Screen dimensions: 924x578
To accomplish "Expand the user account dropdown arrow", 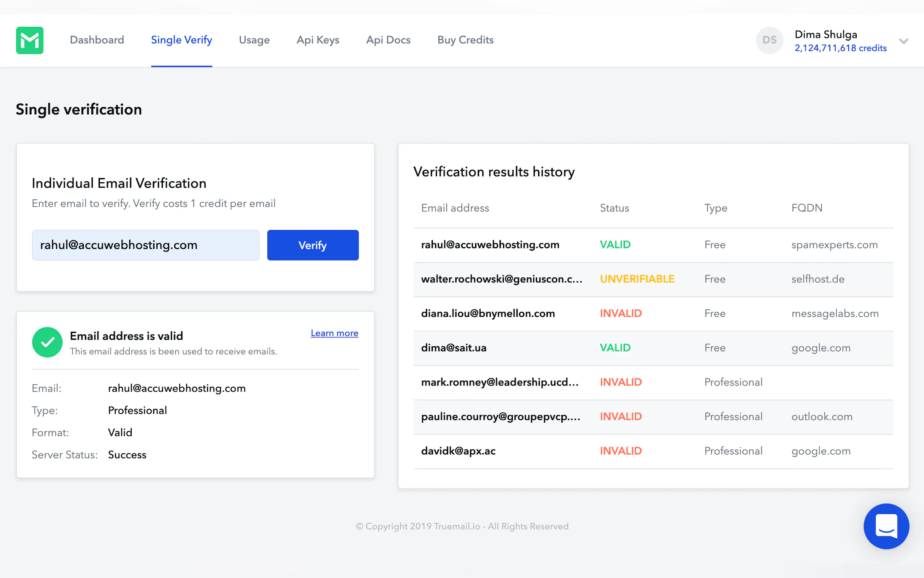I will point(903,41).
